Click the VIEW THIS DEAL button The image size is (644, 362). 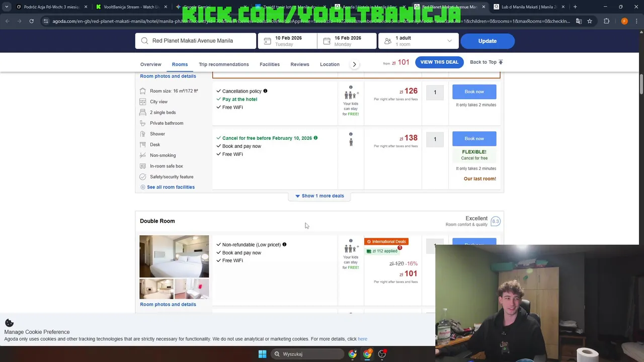(439, 62)
